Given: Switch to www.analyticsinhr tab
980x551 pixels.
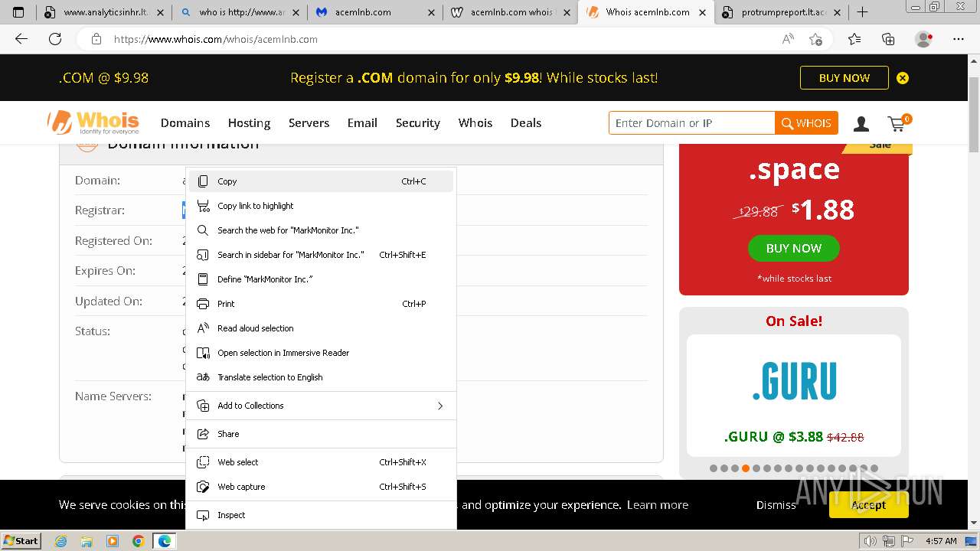Looking at the screenshot, I should [103, 12].
